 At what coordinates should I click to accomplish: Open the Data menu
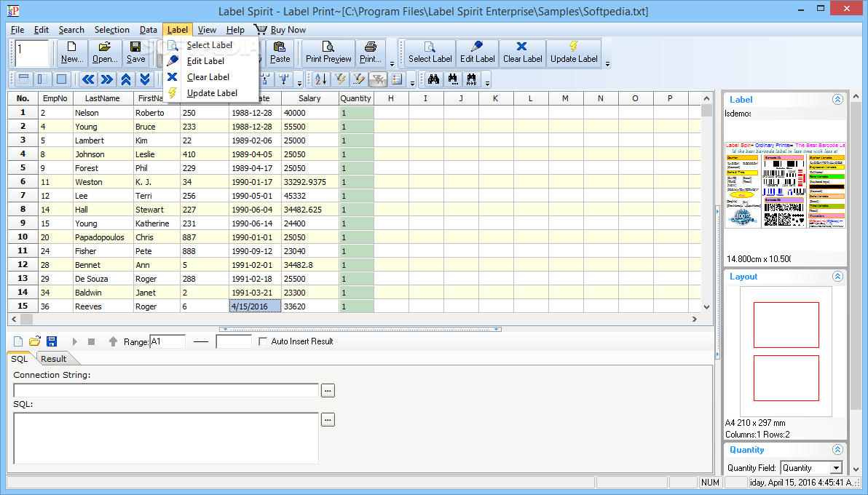[x=148, y=30]
